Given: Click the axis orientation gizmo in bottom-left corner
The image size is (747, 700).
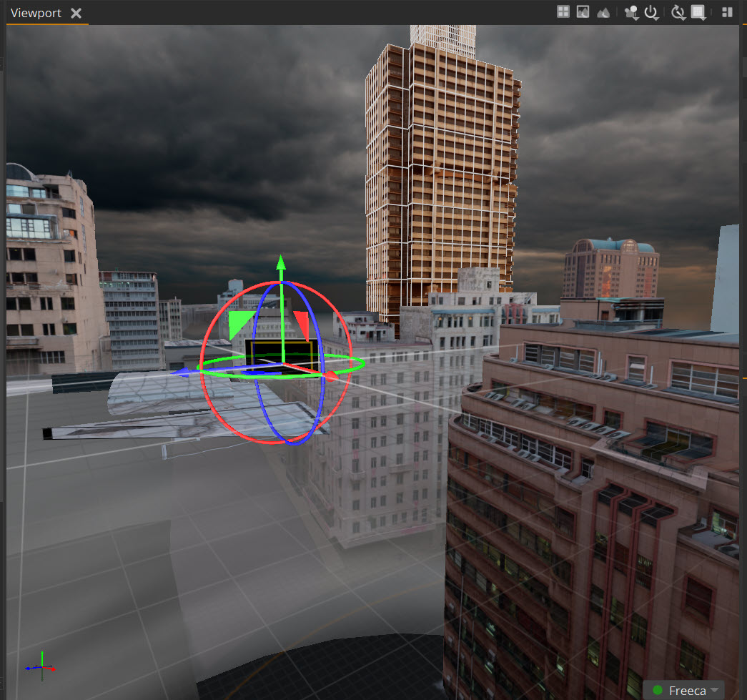Looking at the screenshot, I should pos(41,667).
